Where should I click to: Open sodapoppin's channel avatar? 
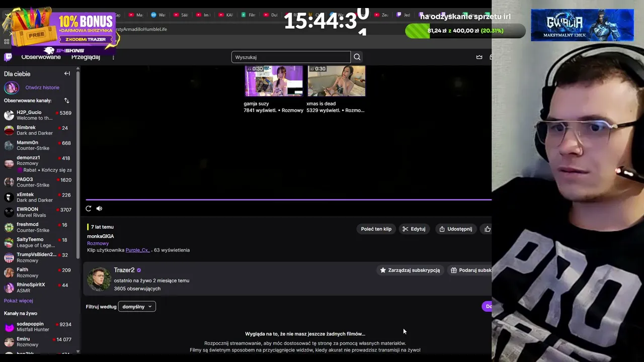coord(9,327)
